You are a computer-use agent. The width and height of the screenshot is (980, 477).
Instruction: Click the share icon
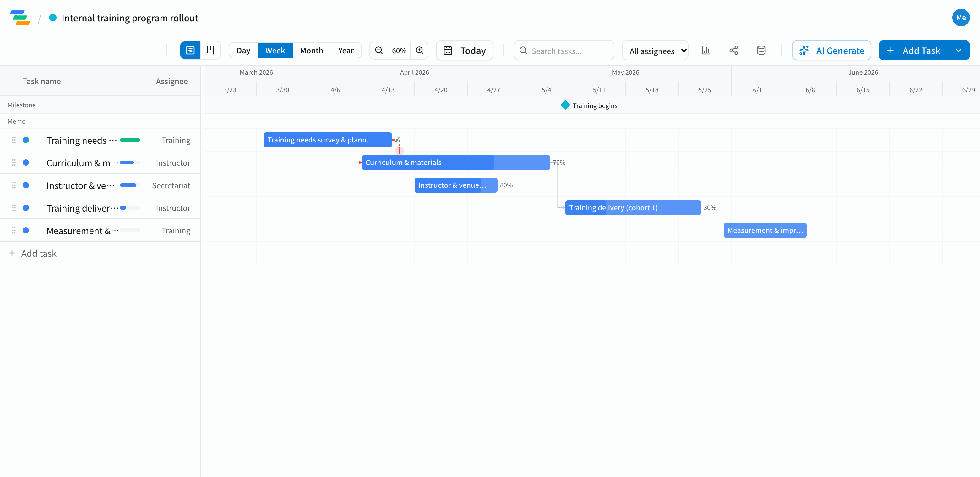734,50
